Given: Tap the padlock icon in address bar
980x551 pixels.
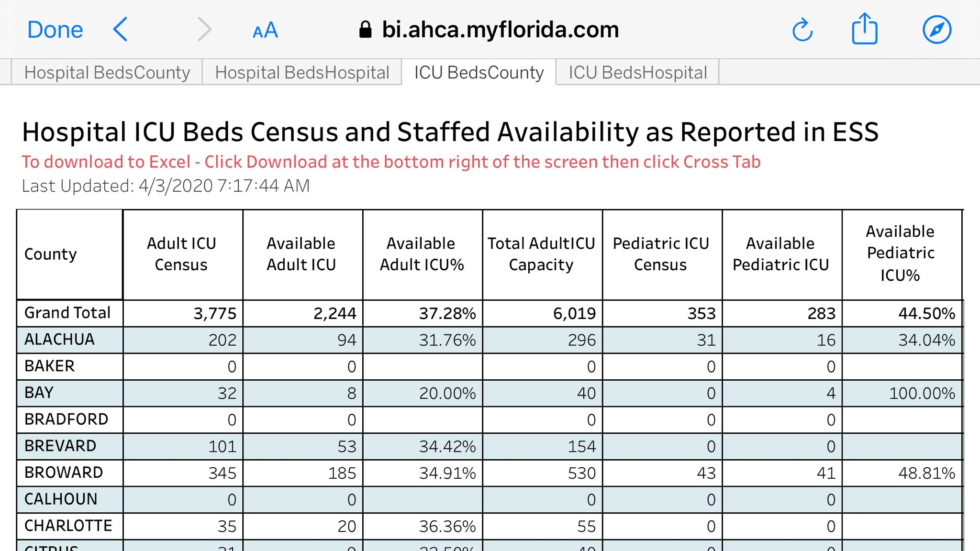Looking at the screenshot, I should pyautogui.click(x=366, y=30).
